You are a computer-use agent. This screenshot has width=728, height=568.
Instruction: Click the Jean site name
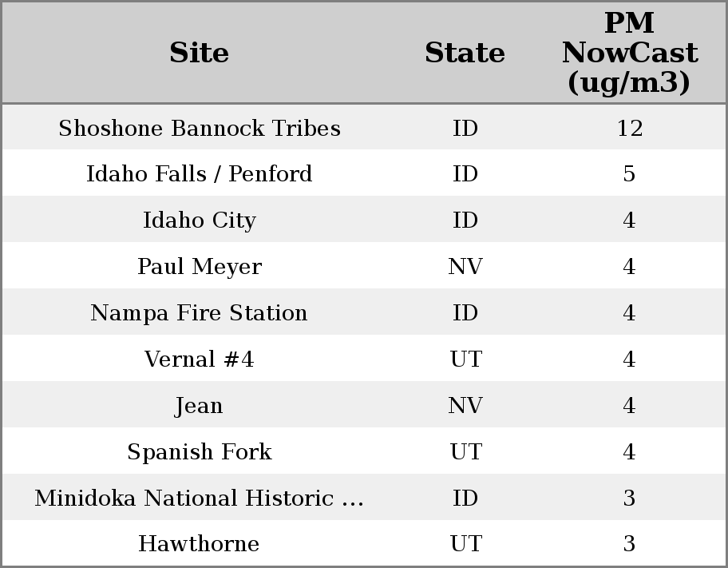pos(199,406)
